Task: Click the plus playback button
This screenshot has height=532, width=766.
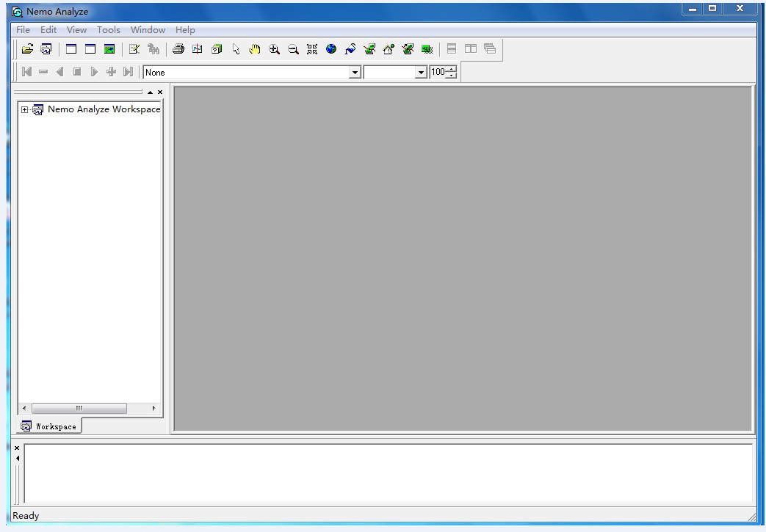Action: [x=111, y=72]
